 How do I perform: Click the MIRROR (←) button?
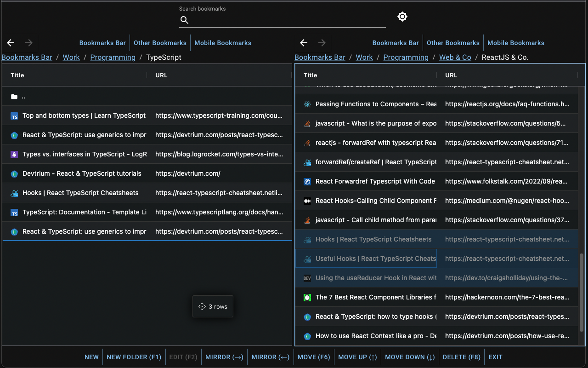pos(271,357)
